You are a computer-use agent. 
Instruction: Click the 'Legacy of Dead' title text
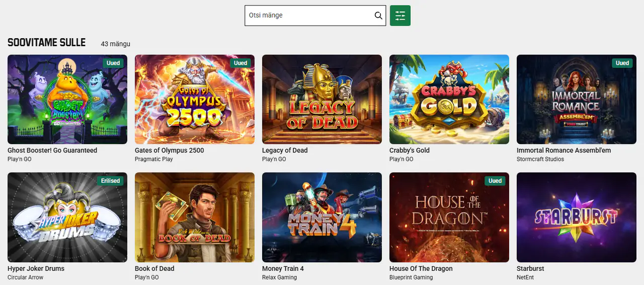(285, 150)
